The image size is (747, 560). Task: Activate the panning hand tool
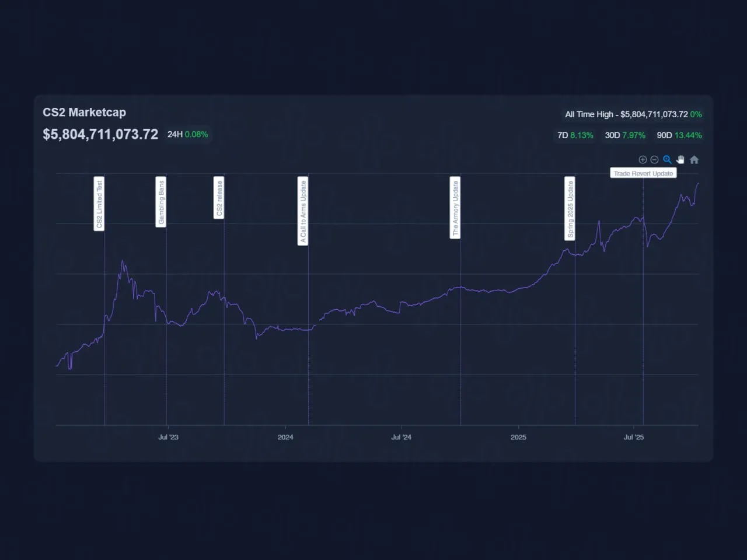pos(680,160)
